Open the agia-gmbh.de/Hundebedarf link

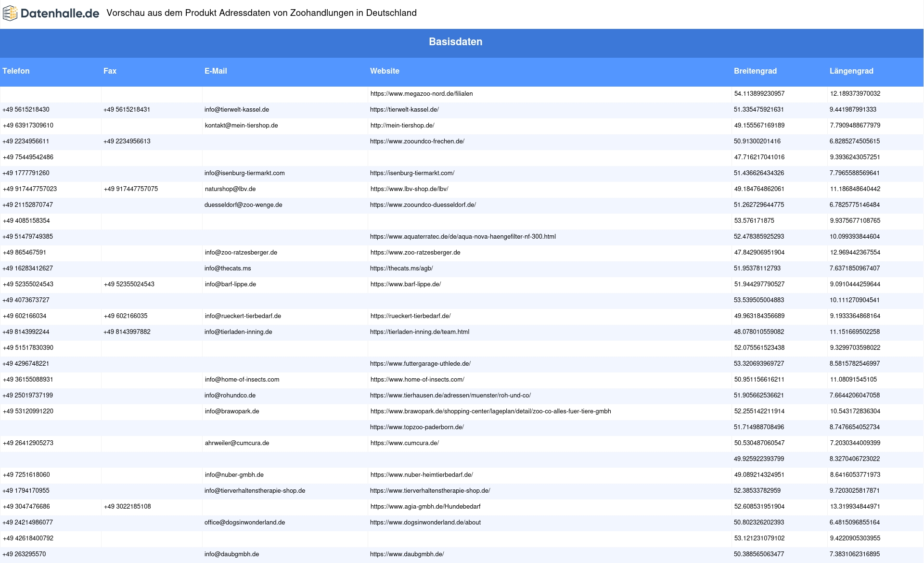coord(425,507)
